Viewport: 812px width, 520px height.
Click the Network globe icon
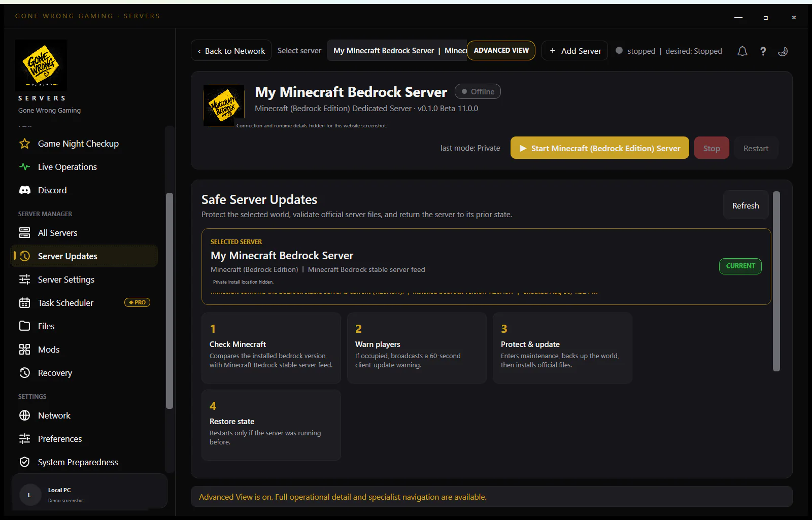[24, 415]
